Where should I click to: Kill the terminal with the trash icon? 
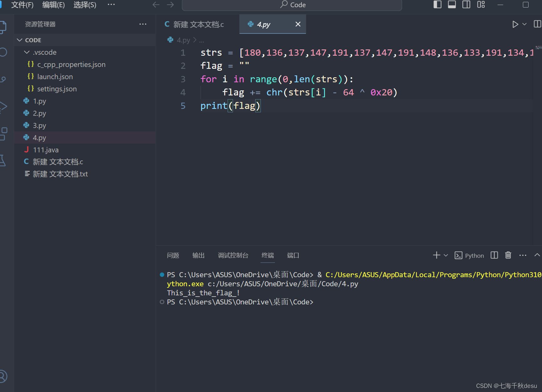508,255
